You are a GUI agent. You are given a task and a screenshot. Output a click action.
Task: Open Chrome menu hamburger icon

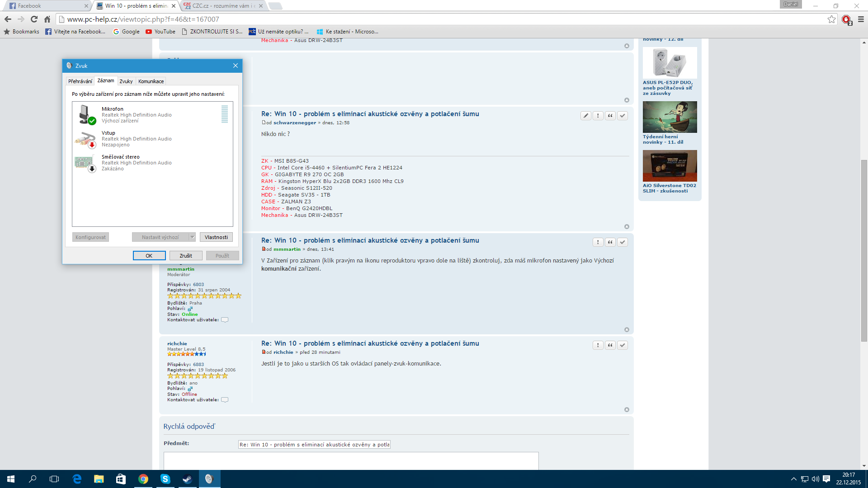[x=861, y=19]
